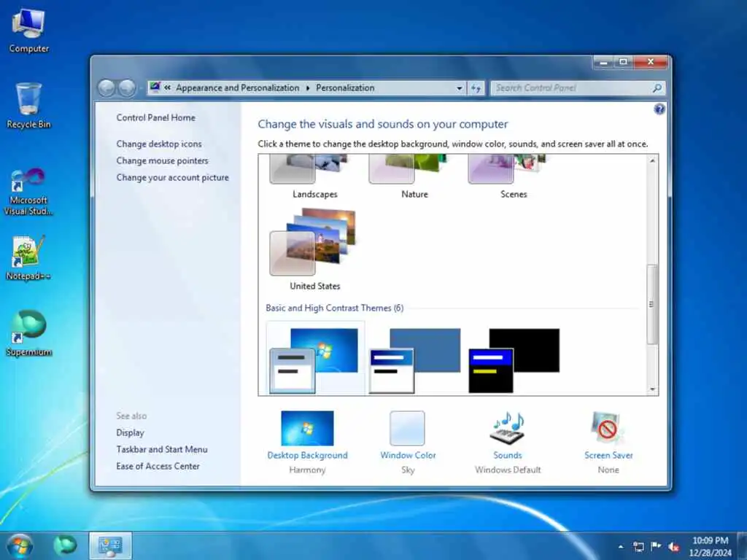747x560 pixels.
Task: Go to Control Panel Home
Action: click(156, 117)
